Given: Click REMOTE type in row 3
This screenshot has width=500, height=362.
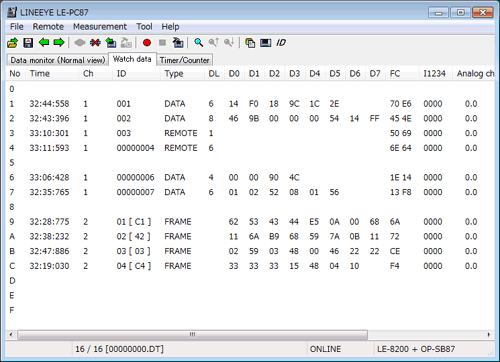Looking at the screenshot, I should pyautogui.click(x=181, y=133).
